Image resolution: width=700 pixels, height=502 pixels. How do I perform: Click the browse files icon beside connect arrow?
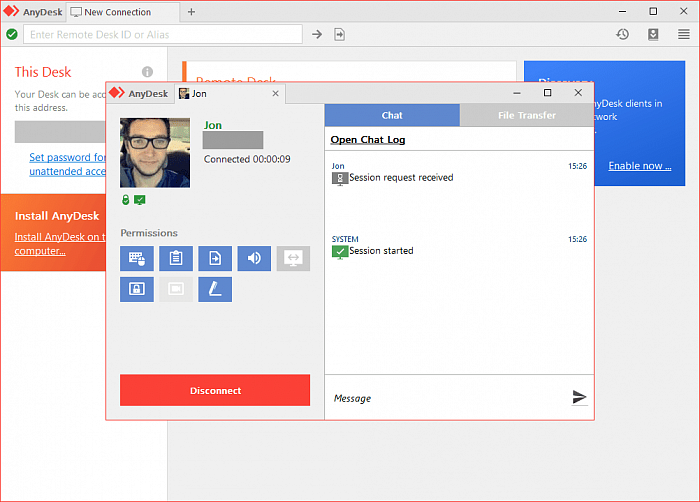[x=340, y=34]
